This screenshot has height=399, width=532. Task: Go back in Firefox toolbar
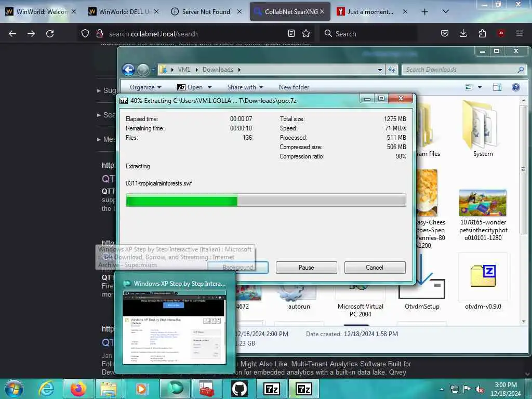pyautogui.click(x=12, y=34)
